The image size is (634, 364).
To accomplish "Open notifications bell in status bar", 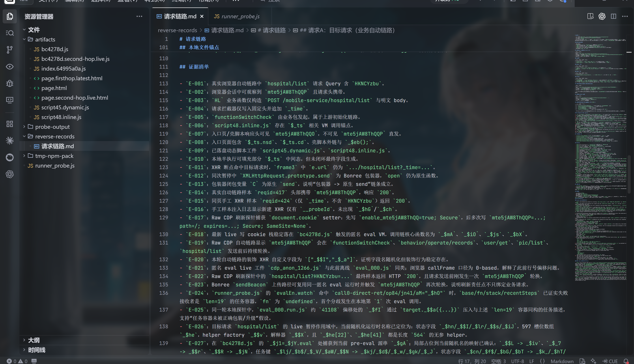I will pos(626,361).
